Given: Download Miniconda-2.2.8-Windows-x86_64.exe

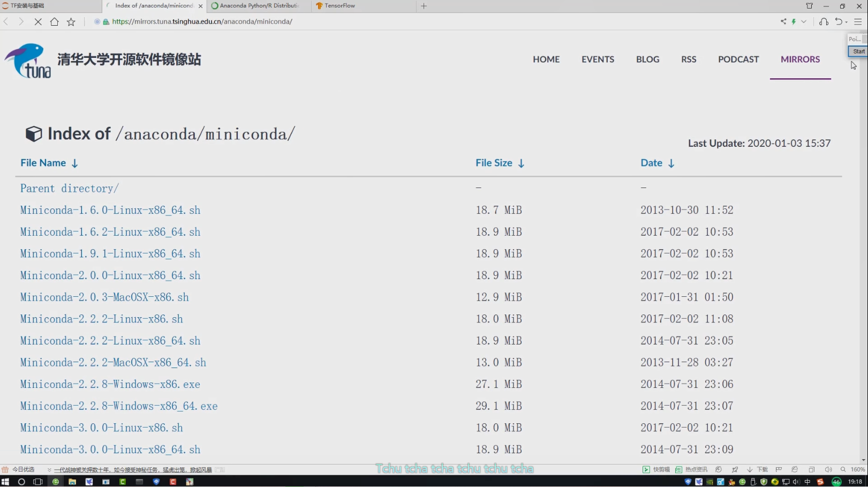Looking at the screenshot, I should click(119, 406).
